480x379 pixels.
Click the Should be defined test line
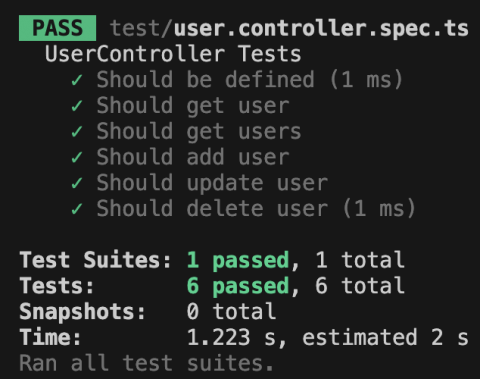coord(249,80)
